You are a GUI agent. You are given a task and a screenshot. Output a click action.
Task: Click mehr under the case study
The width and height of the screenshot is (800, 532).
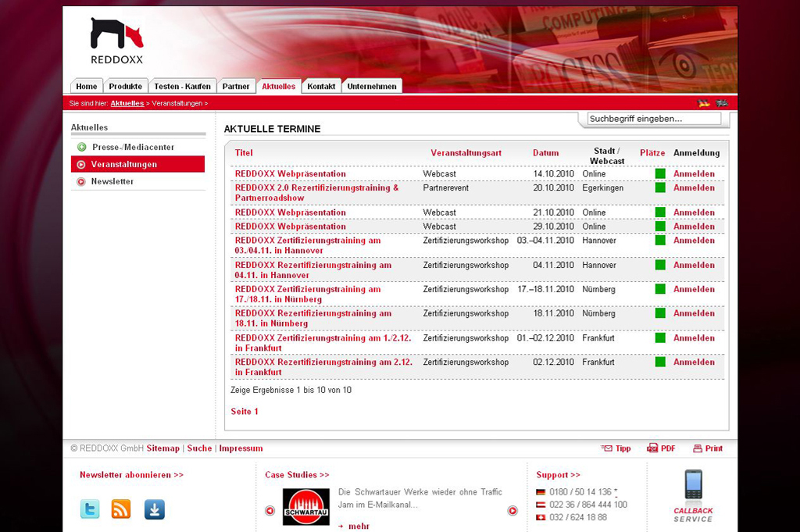point(359,526)
